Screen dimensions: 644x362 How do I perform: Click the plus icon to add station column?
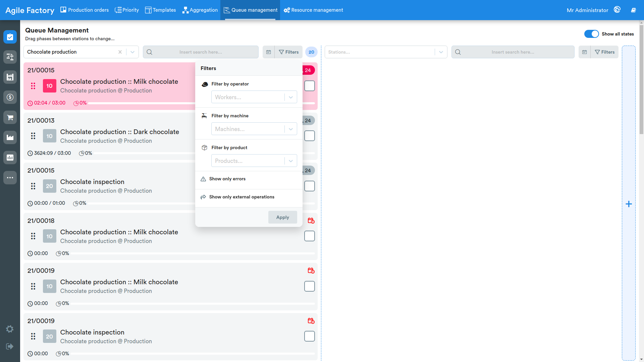[629, 204]
